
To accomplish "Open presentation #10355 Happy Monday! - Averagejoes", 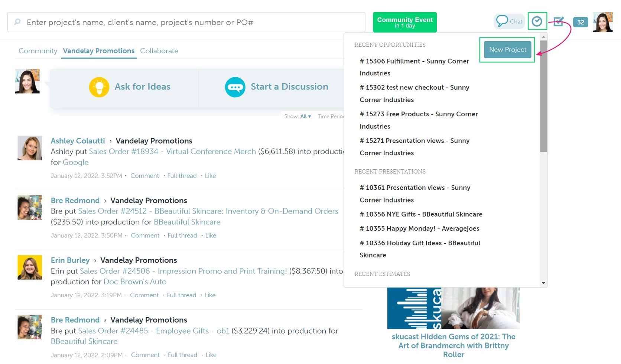I will tap(419, 228).
